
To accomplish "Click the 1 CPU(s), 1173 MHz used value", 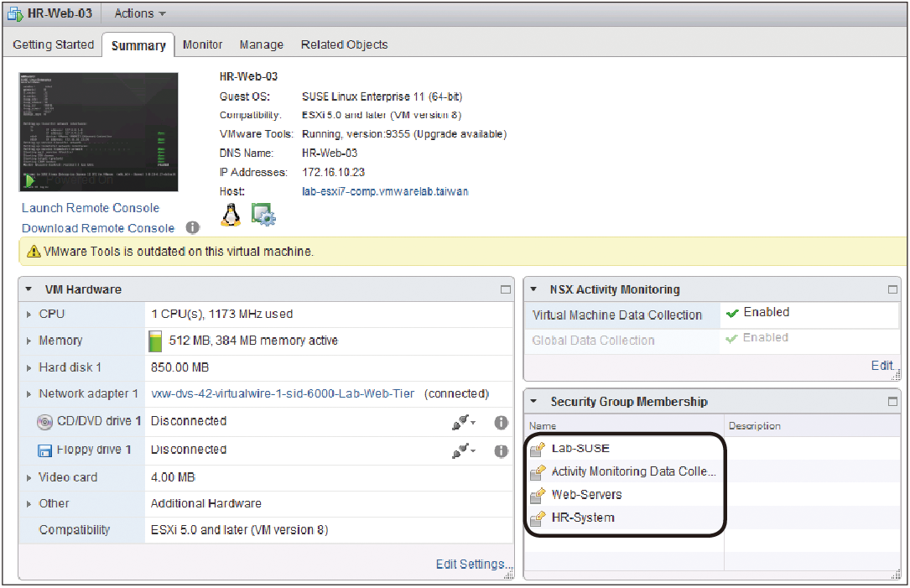I will coord(221,314).
